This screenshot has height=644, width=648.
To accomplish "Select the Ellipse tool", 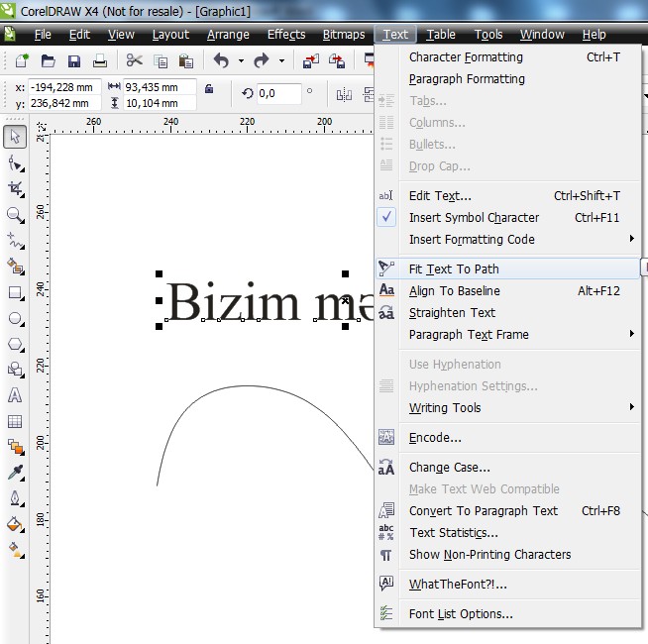I will point(16,319).
